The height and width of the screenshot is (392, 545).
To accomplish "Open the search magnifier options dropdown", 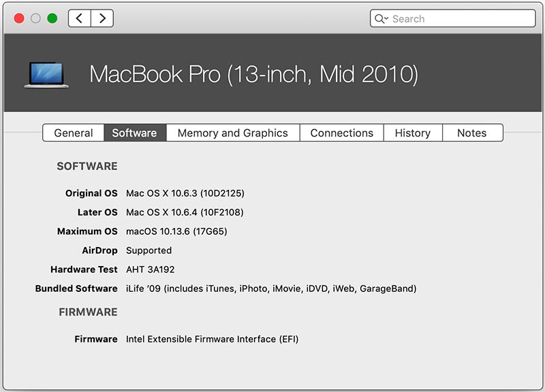I will 381,19.
